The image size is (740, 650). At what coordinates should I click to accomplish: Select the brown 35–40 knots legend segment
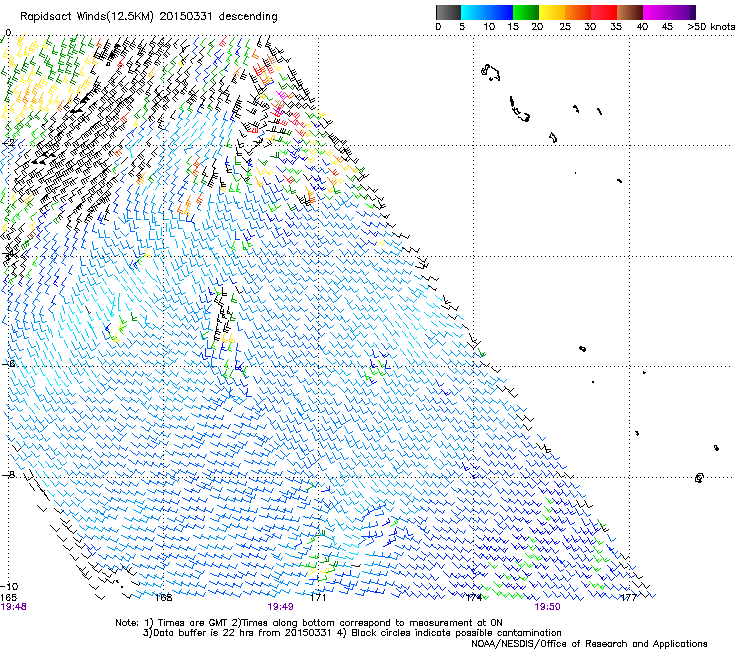[630, 12]
